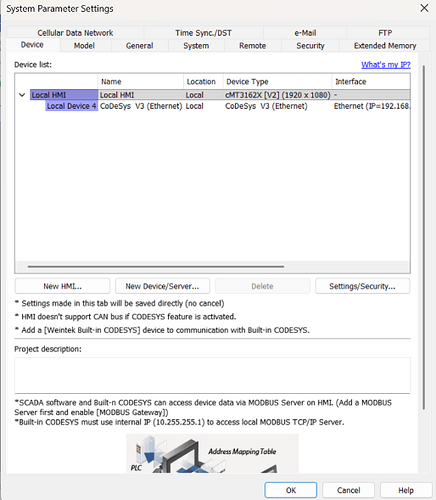Select the Local HMI row
The height and width of the screenshot is (500, 436).
click(213, 95)
